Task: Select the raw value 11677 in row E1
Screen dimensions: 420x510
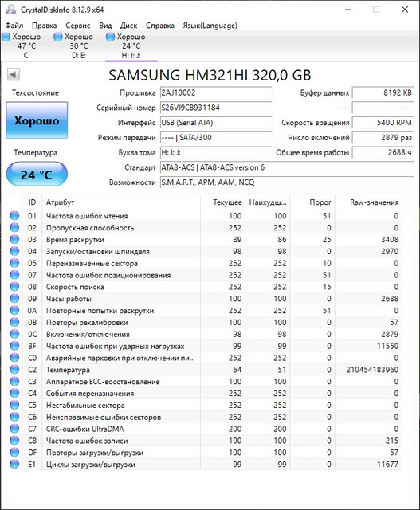Action: tap(388, 465)
